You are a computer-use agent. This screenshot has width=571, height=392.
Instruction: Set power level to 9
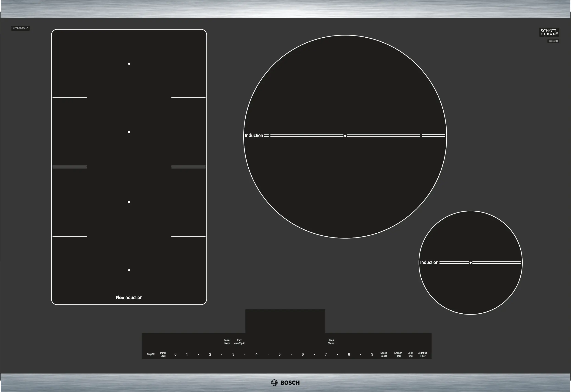pos(372,354)
